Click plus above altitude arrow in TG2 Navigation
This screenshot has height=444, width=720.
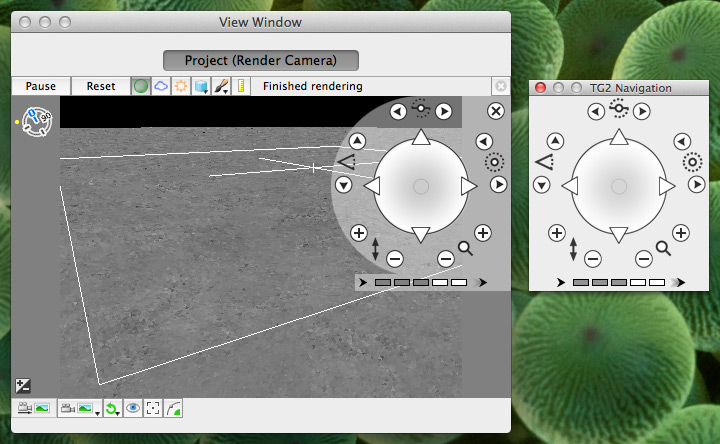[557, 233]
